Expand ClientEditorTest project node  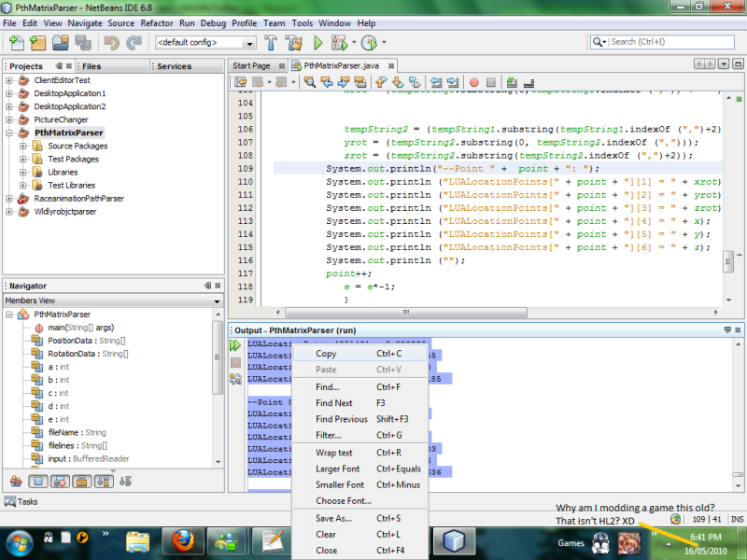pyautogui.click(x=9, y=80)
